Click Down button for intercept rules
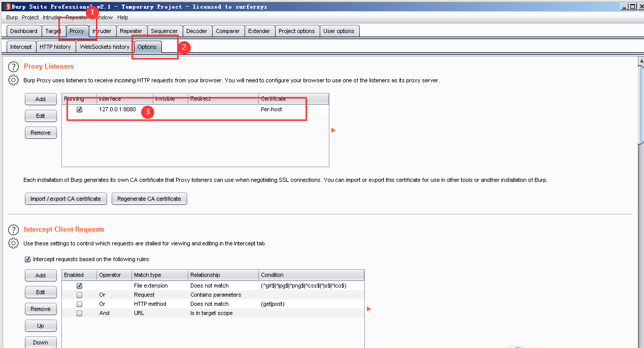The height and width of the screenshot is (348, 644). tap(41, 342)
